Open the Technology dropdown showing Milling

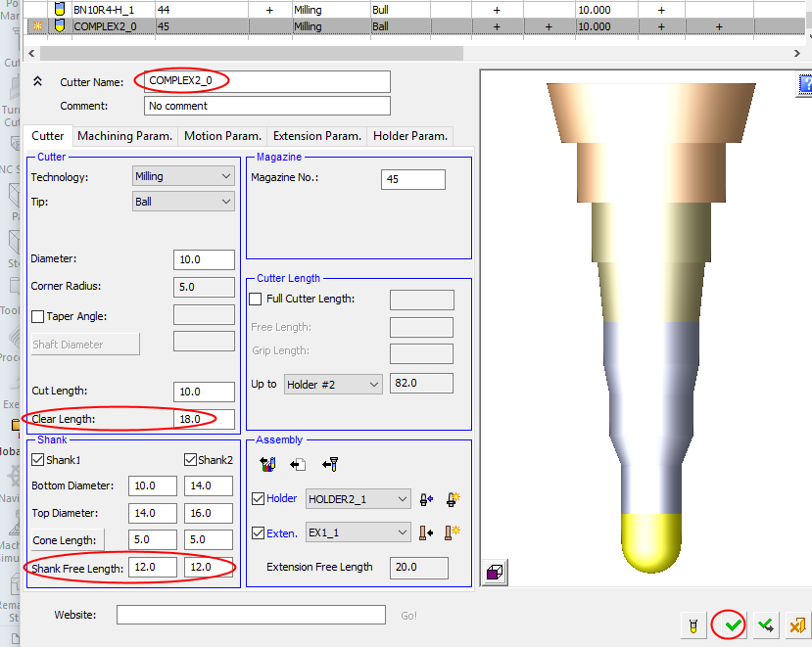click(183, 176)
